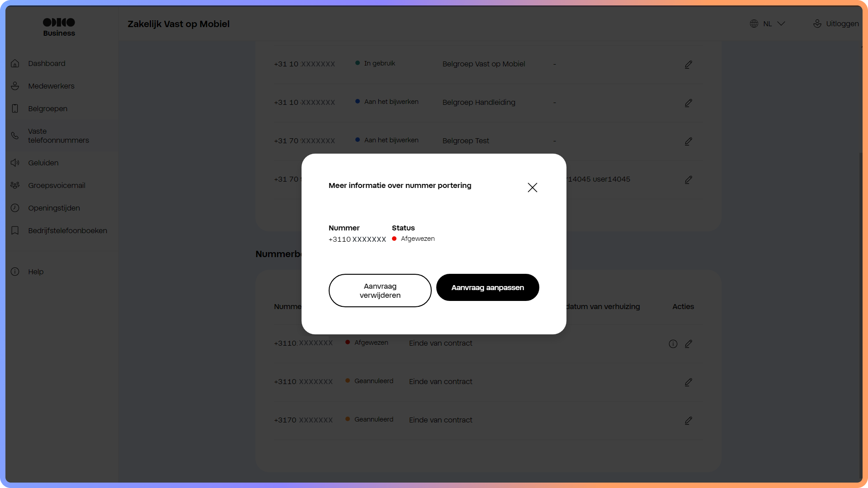Select the Geluiden speaker icon
This screenshot has height=488, width=868.
pos(15,163)
